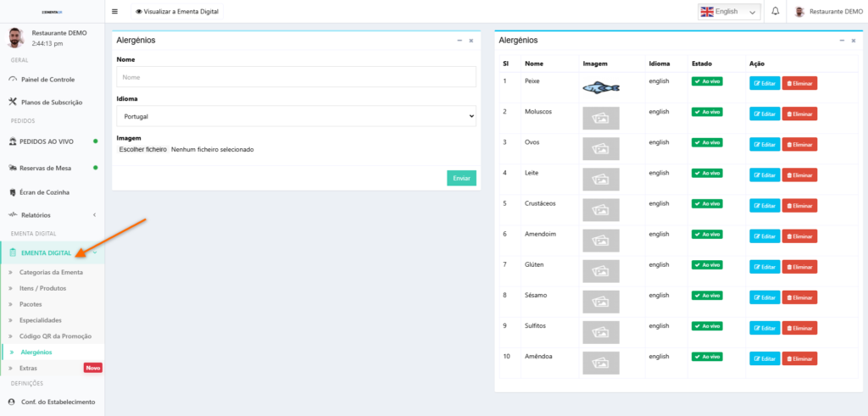Click the Painel de Controle dashboard icon
Screen dimensions: 868x416
coord(12,80)
